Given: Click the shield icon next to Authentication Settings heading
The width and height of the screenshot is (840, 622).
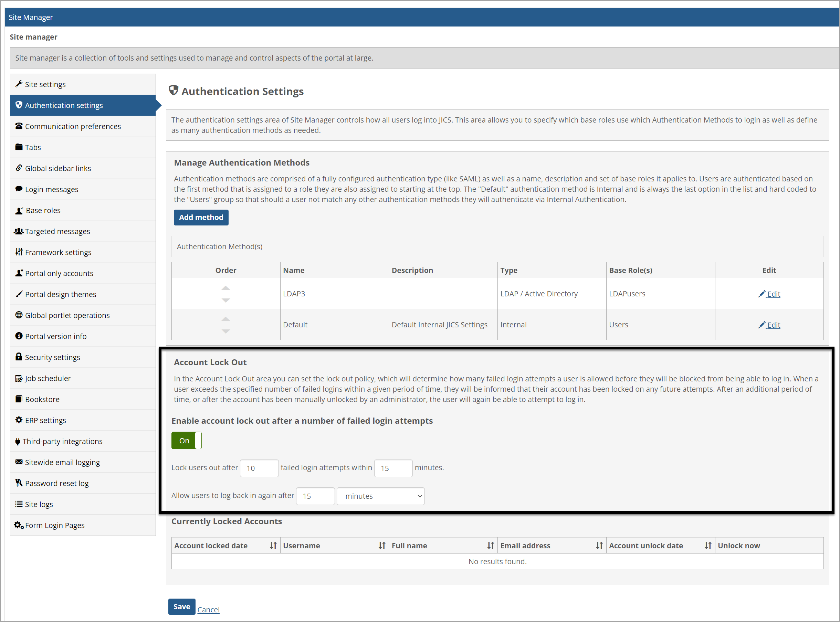Looking at the screenshot, I should click(173, 91).
